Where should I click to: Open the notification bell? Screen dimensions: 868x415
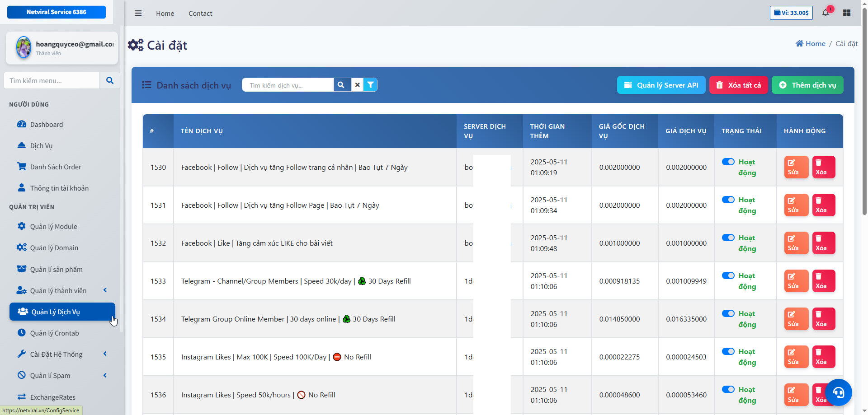pos(826,13)
